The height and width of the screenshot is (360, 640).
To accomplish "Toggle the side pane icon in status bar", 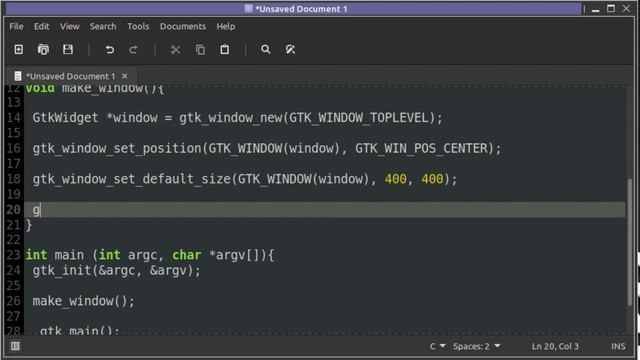I will tap(16, 346).
